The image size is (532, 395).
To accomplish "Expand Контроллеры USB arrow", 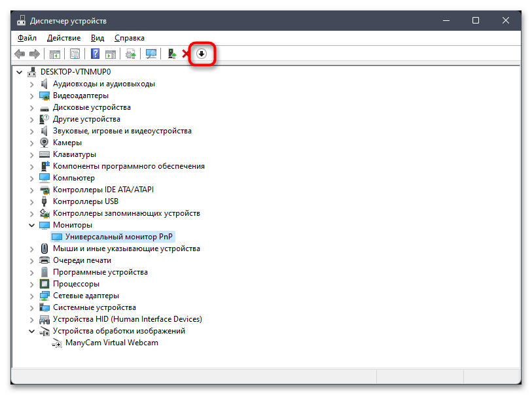I will click(x=31, y=202).
